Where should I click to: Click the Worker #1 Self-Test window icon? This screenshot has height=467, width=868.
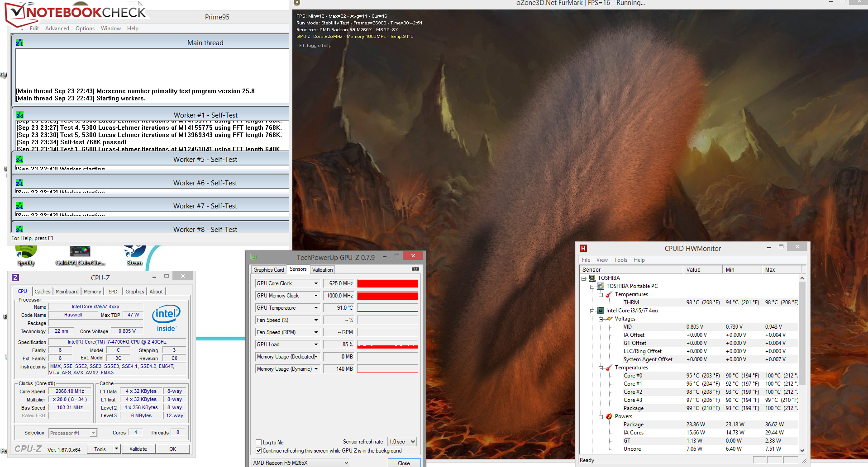click(19, 115)
